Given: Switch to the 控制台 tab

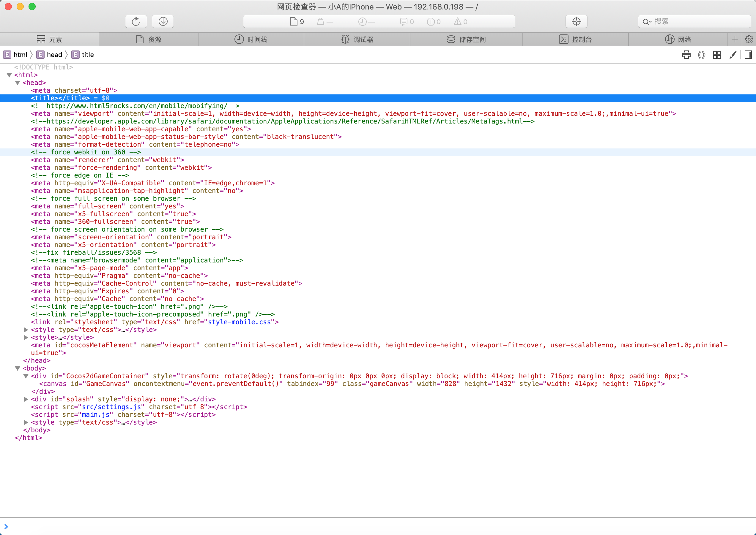Looking at the screenshot, I should coord(575,39).
